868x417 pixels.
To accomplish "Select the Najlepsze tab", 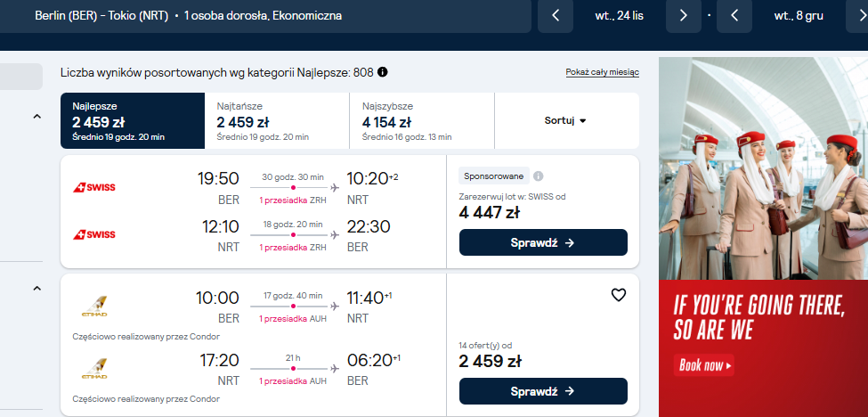I will pyautogui.click(x=133, y=120).
